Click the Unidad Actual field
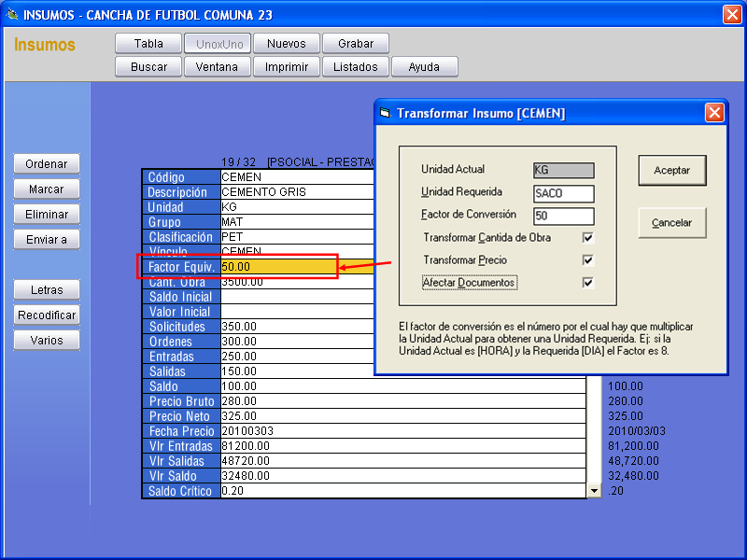Viewport: 747px width, 560px height. 564,170
